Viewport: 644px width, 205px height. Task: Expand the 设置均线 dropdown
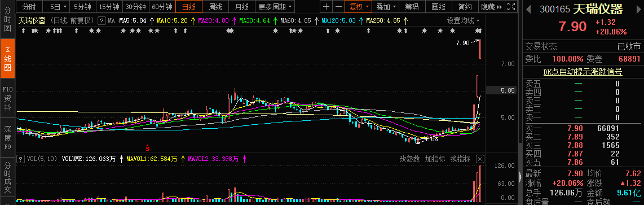tap(463, 20)
